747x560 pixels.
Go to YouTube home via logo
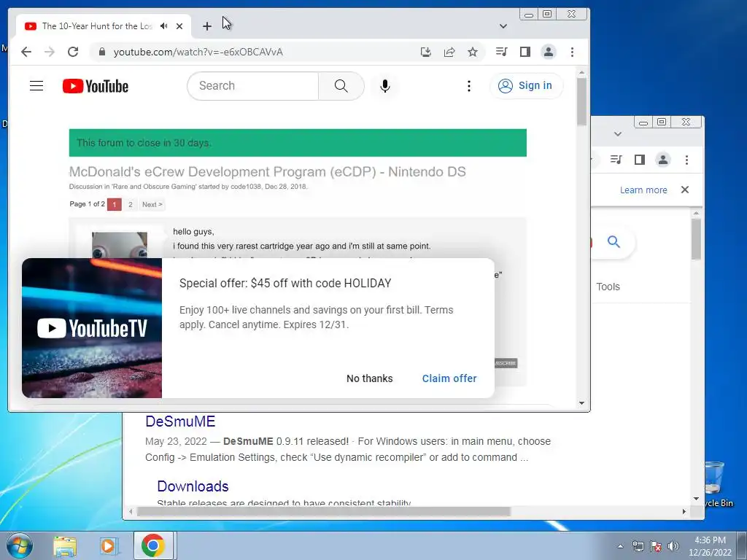[x=96, y=86]
